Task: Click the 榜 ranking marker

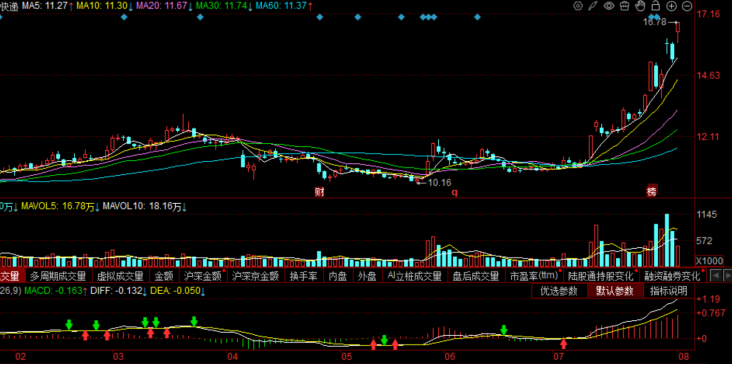Action: point(652,192)
